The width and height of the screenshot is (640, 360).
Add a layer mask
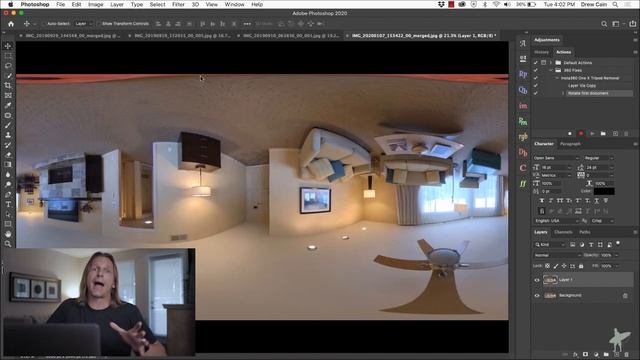click(586, 355)
